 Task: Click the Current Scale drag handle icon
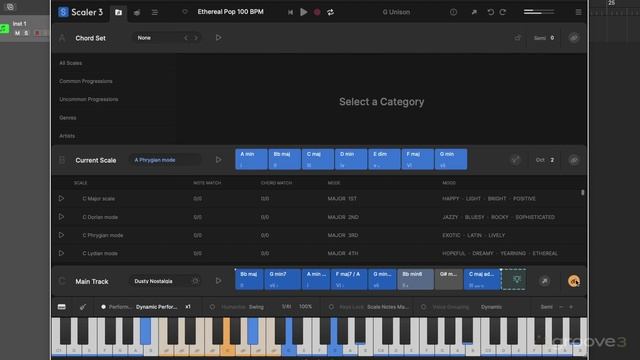tap(62, 160)
